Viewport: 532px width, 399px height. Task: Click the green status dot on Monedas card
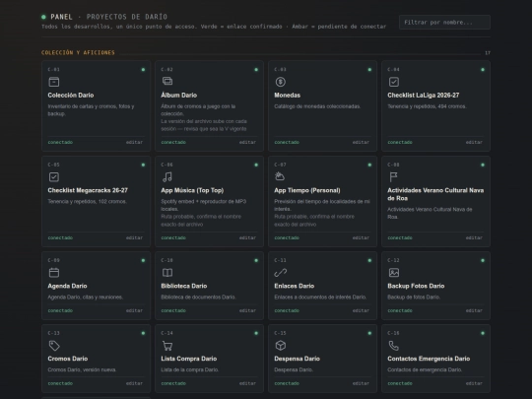pyautogui.click(x=369, y=70)
